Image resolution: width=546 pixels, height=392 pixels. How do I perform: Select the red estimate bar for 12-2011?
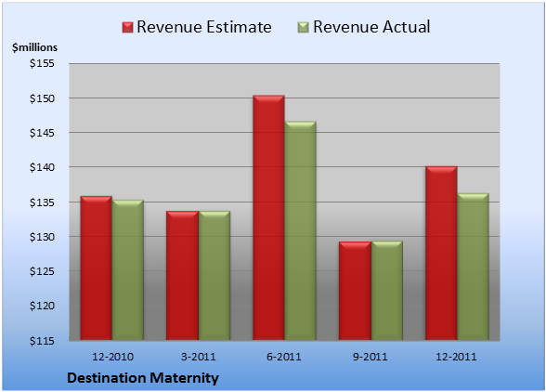tap(441, 253)
